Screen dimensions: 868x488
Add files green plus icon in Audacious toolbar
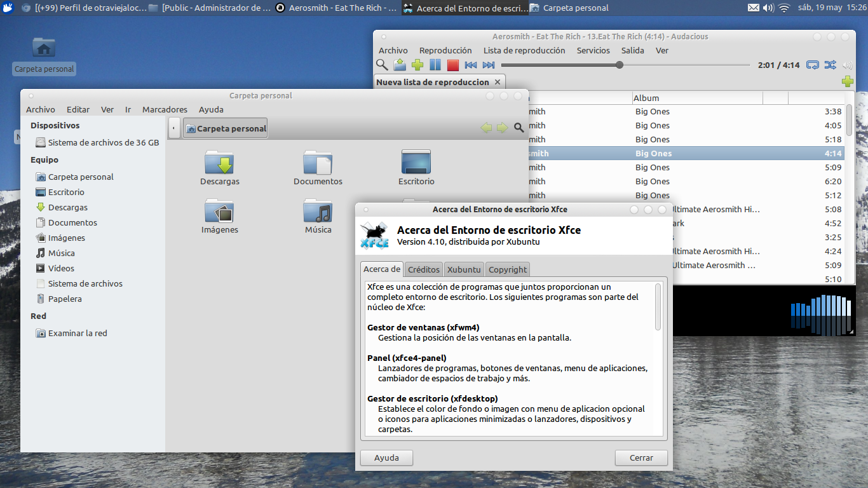[417, 64]
